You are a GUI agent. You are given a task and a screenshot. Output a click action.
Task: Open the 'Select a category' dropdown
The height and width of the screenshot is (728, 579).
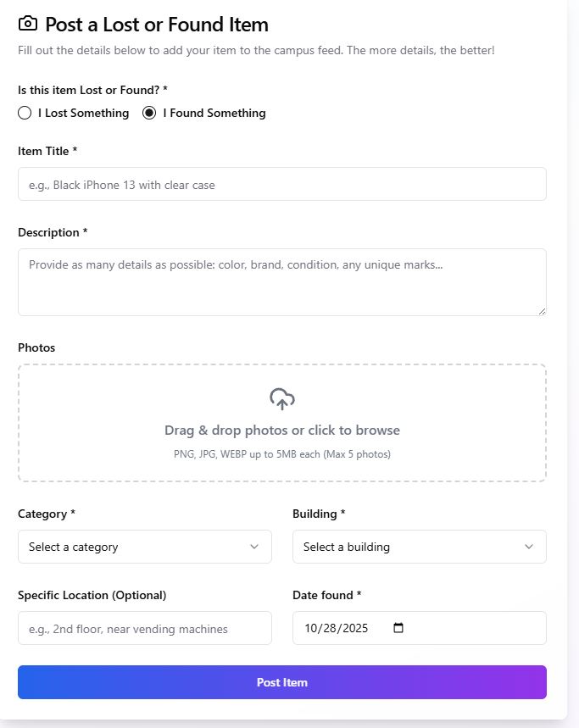pos(144,547)
